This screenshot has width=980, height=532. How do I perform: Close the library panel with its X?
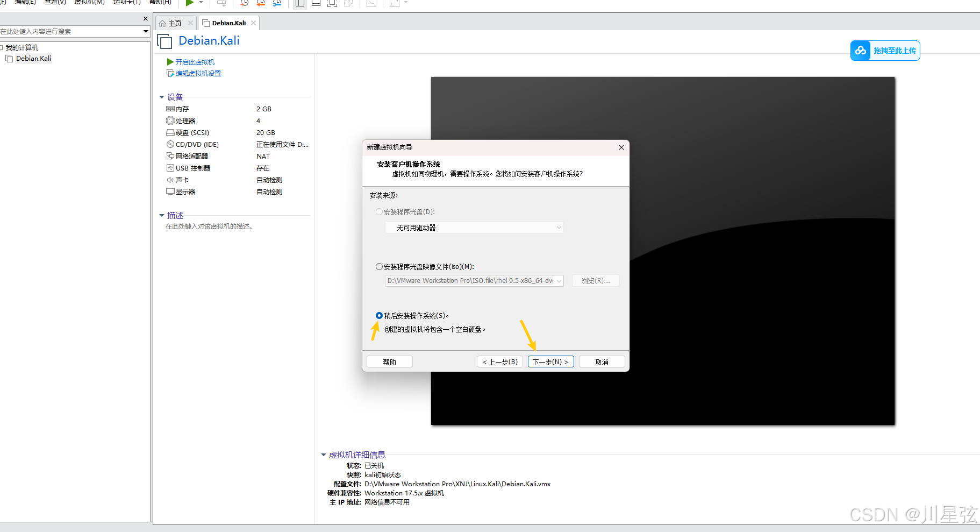pyautogui.click(x=146, y=19)
